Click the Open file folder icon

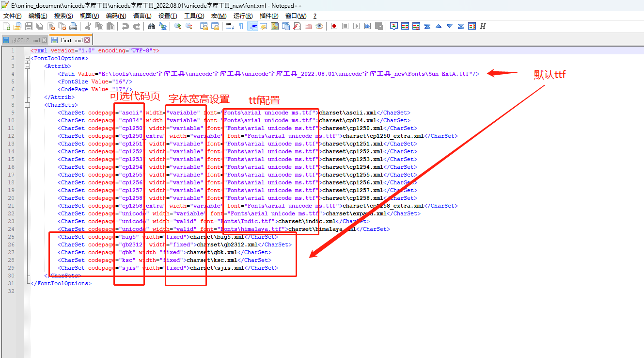17,26
